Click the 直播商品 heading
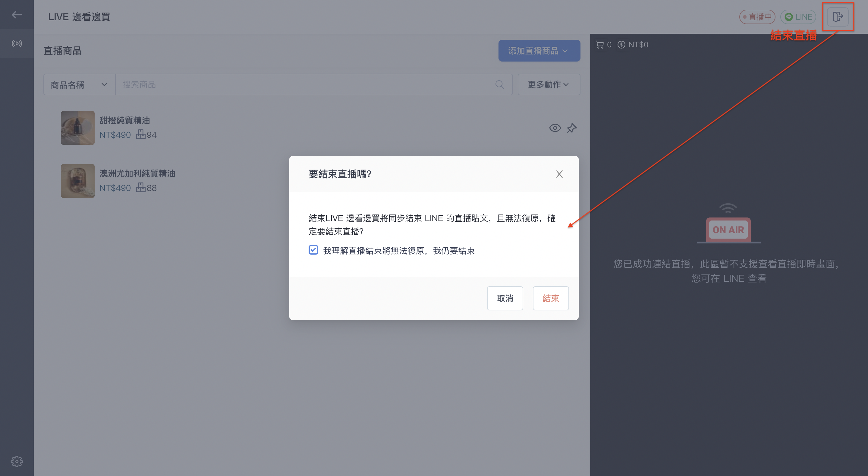This screenshot has height=476, width=868. point(63,51)
